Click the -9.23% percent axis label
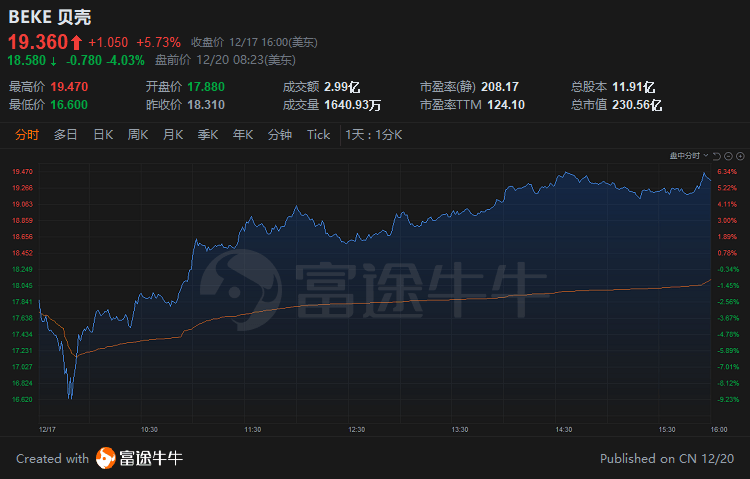The height and width of the screenshot is (479, 750). pyautogui.click(x=728, y=400)
